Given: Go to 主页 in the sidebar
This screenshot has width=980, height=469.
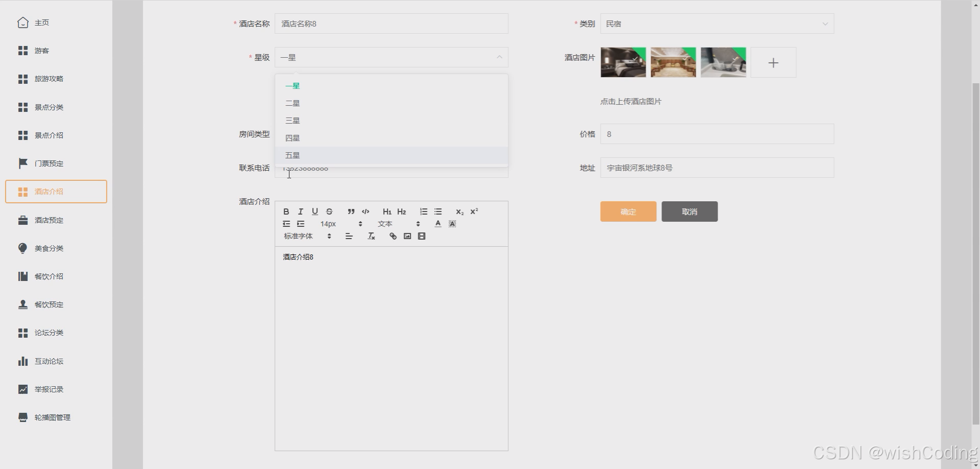Looking at the screenshot, I should pos(56,22).
